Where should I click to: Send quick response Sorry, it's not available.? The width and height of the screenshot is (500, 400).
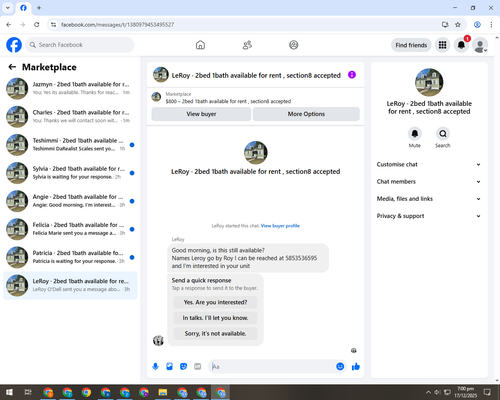pos(215,334)
